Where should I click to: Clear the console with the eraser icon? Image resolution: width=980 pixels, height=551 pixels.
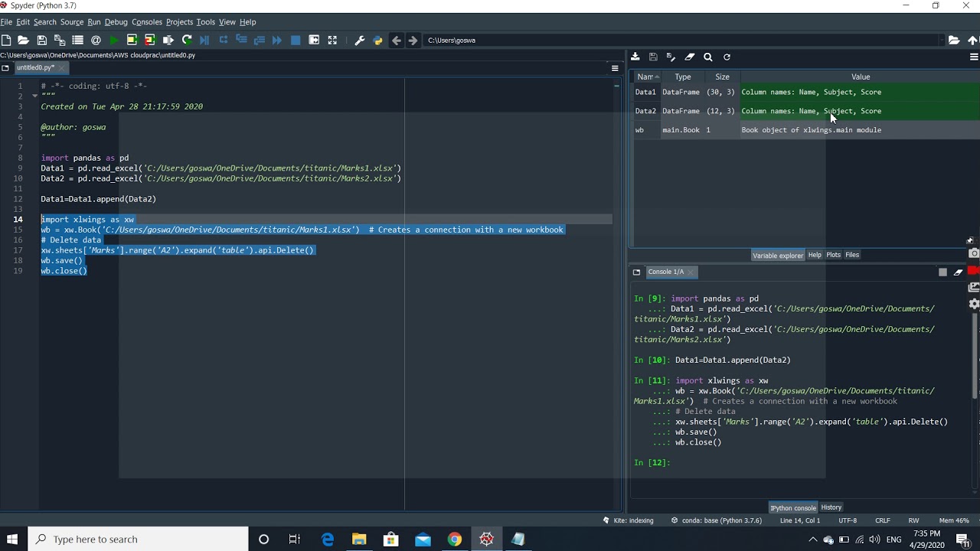point(958,272)
